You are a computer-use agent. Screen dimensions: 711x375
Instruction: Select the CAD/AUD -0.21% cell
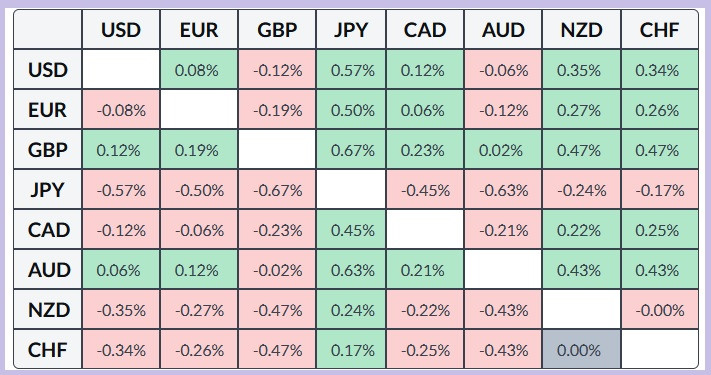[x=502, y=230]
